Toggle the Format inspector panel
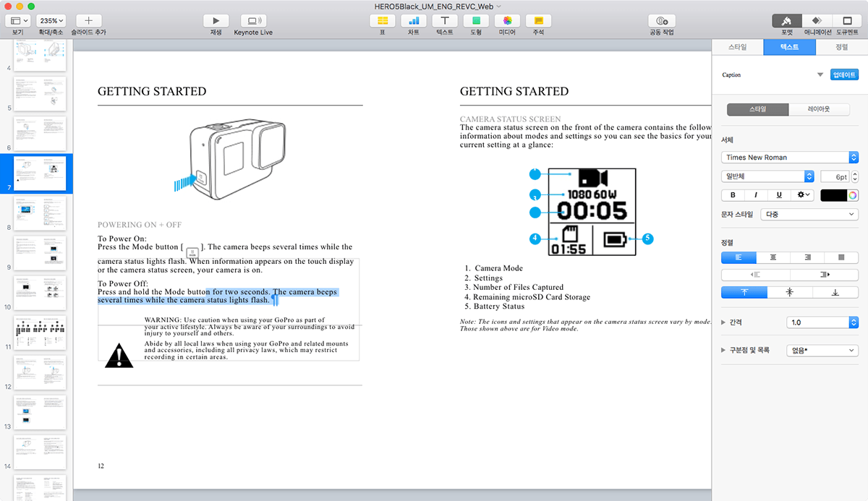 coord(786,21)
